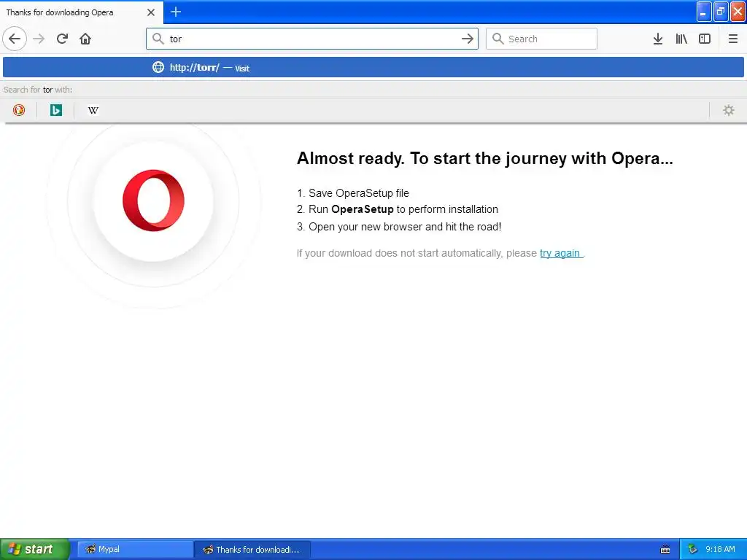Open the Downloads panel

(658, 39)
